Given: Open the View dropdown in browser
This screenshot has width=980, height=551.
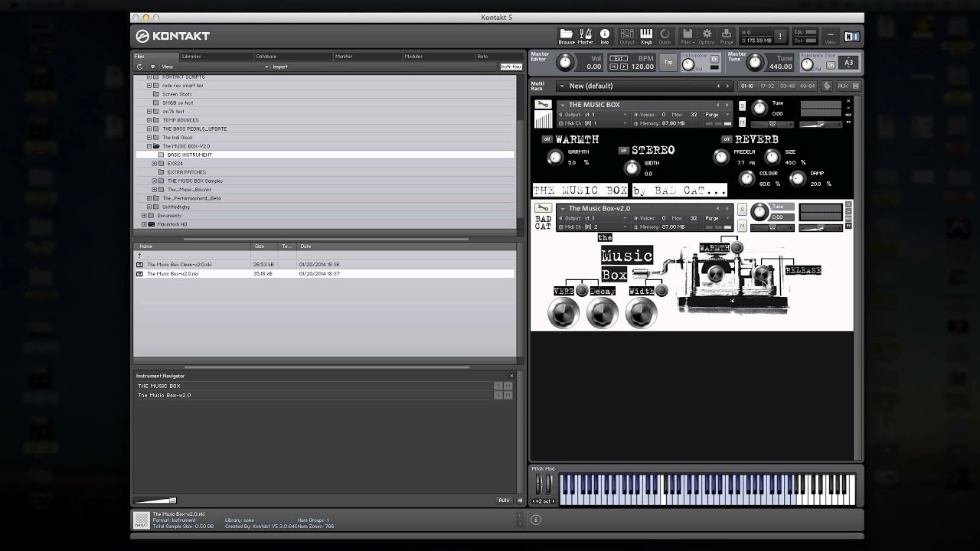Looking at the screenshot, I should tap(214, 67).
